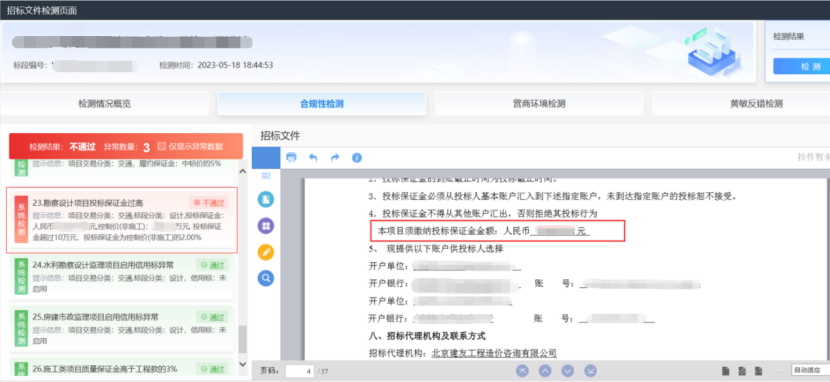Image resolution: width=830 pixels, height=382 pixels.
Task: Click the 八、招标代理机构及联系方式 heading
Action: click(x=427, y=336)
